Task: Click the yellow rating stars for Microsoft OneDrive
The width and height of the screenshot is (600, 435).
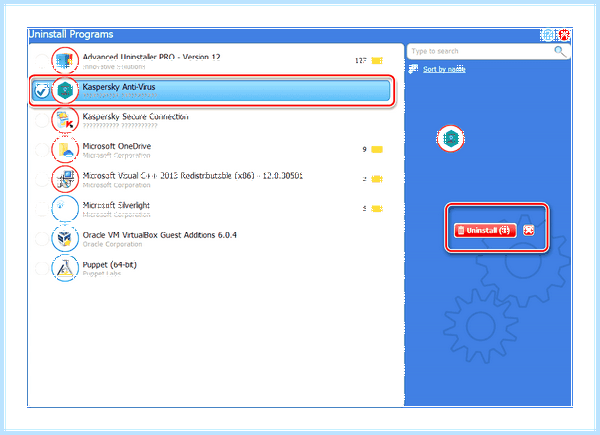Action: pos(377,149)
